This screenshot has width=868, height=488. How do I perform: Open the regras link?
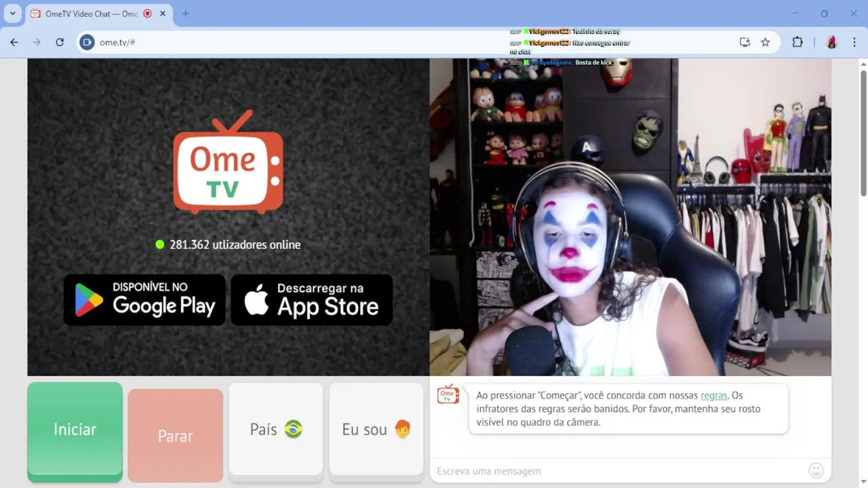[x=714, y=395]
